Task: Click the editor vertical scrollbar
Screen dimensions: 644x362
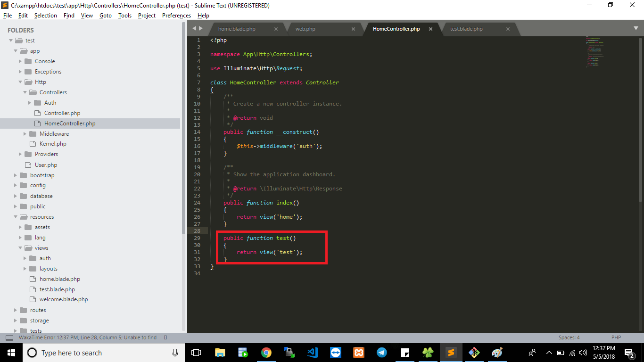Action: [x=641, y=119]
